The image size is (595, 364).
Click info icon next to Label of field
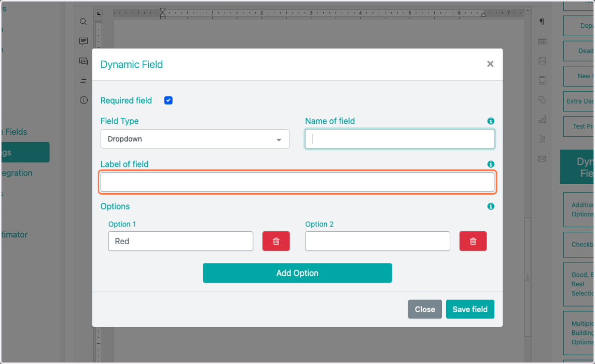coord(491,164)
